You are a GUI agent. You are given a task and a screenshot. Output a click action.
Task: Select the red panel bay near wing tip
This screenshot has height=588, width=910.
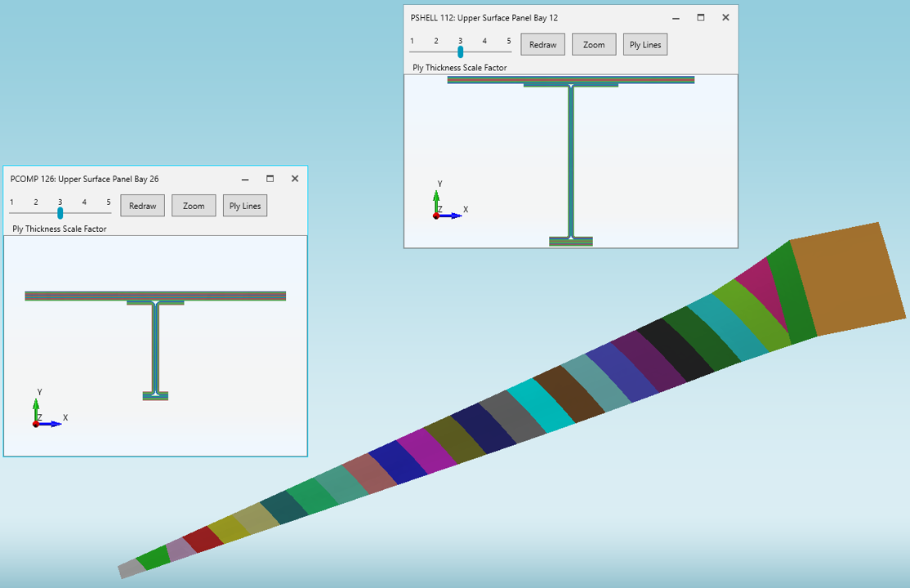click(x=203, y=539)
